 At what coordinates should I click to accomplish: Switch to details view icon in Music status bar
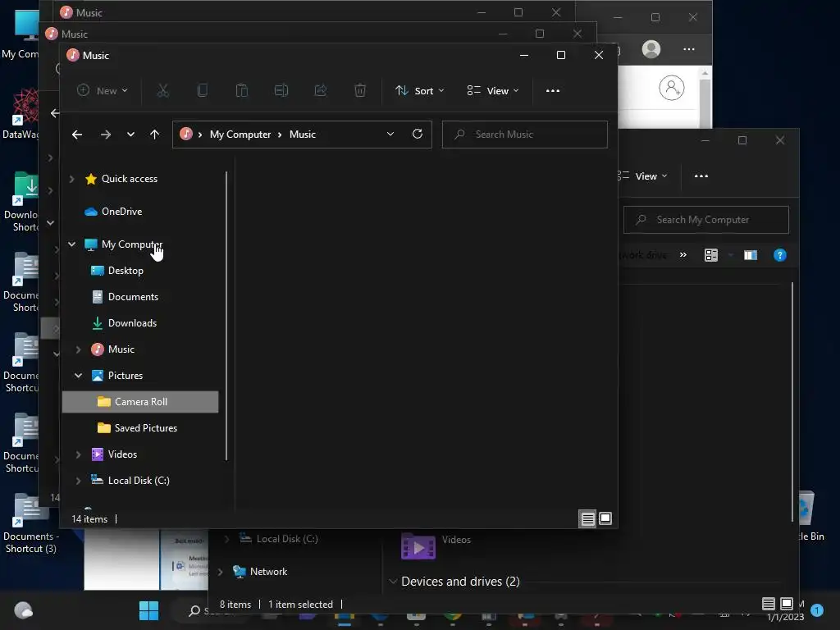point(587,518)
